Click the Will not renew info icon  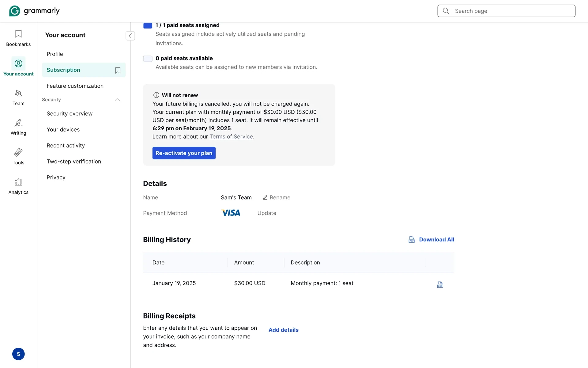[x=156, y=95]
